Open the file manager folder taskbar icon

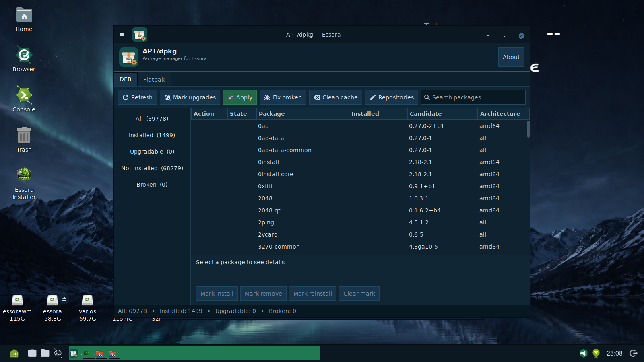[x=45, y=353]
